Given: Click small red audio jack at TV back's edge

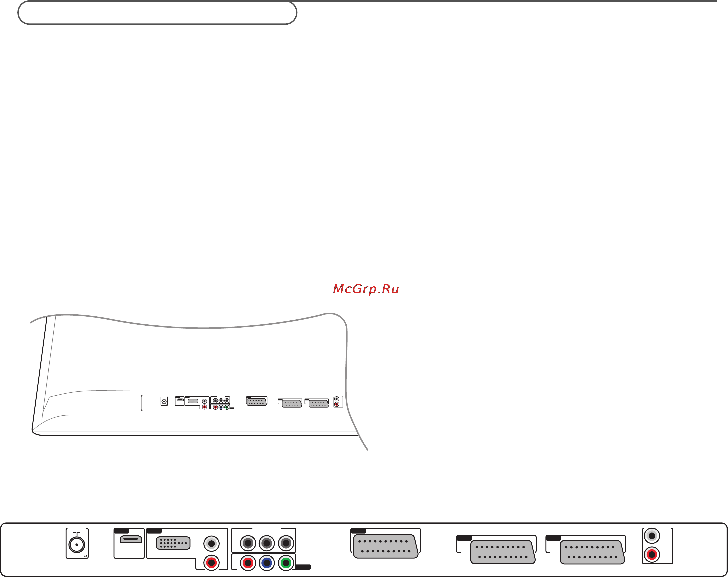Looking at the screenshot, I should (337, 404).
